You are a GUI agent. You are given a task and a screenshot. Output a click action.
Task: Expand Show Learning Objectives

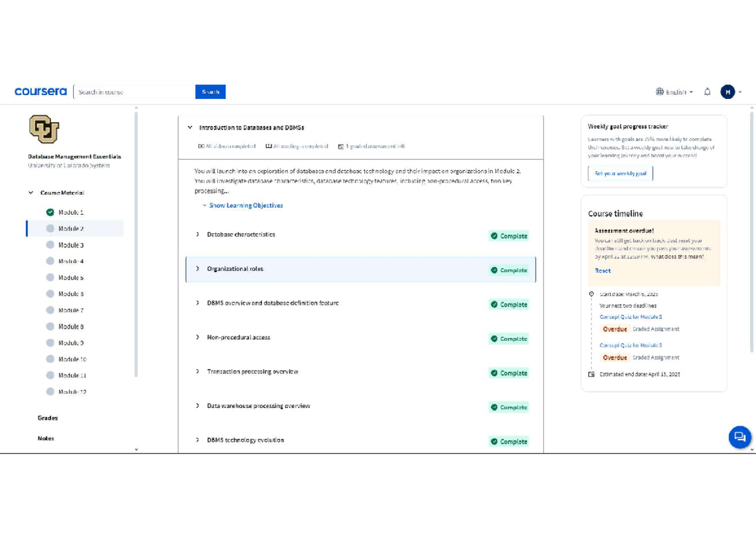(x=243, y=205)
